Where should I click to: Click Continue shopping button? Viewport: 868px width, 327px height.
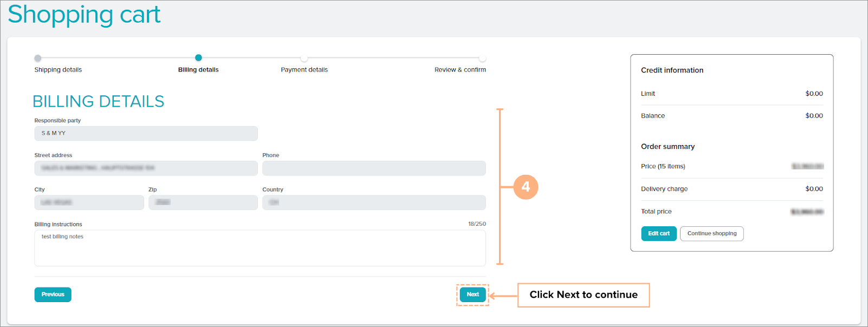click(711, 233)
